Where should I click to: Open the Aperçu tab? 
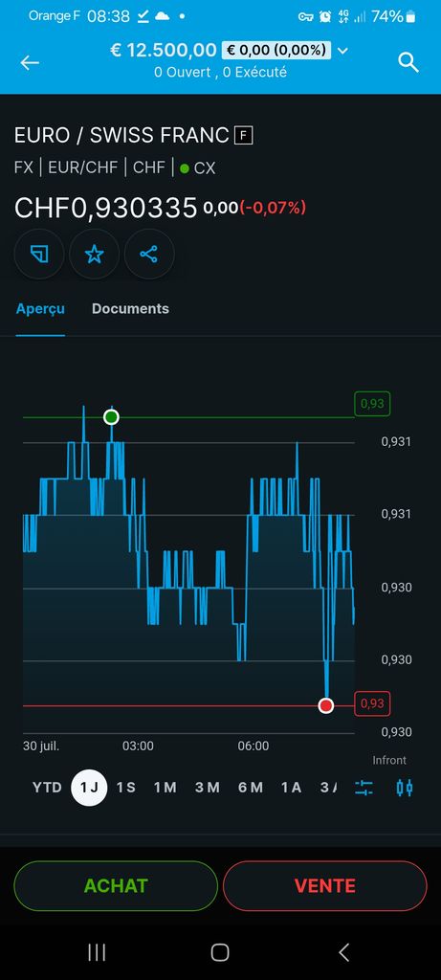[40, 309]
